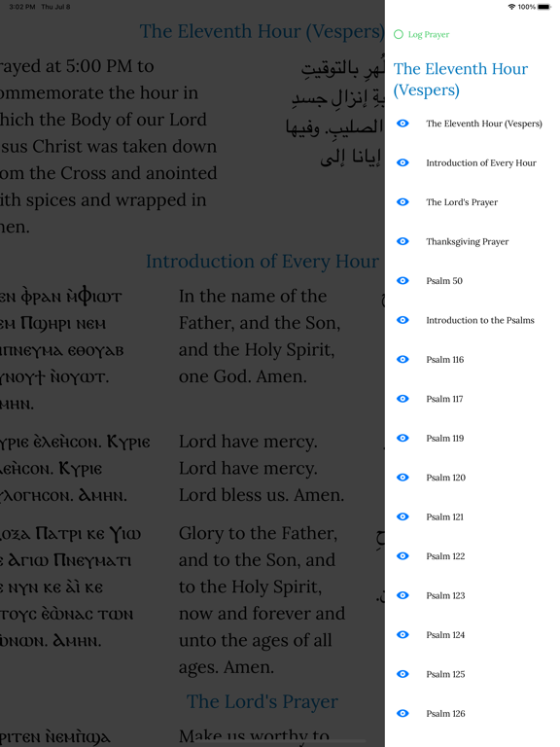Viewport: 560px width, 747px height.
Task: Toggle the Psalm 120 eye icon
Action: 402,478
